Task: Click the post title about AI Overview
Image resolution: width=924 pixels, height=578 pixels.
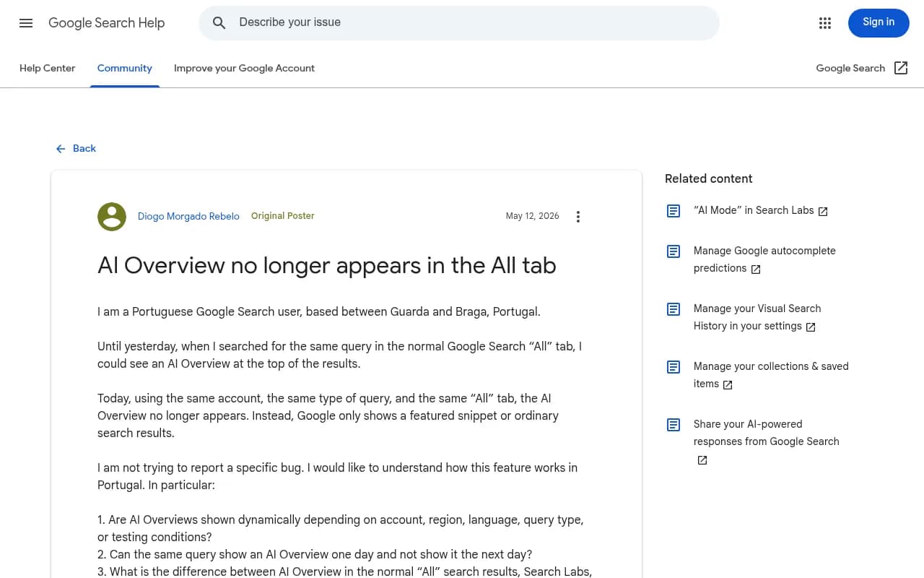Action: coord(327,265)
